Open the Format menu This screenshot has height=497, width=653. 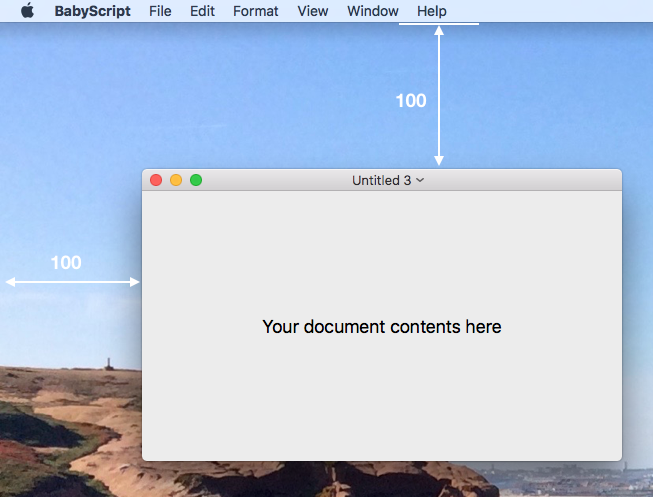click(x=256, y=11)
